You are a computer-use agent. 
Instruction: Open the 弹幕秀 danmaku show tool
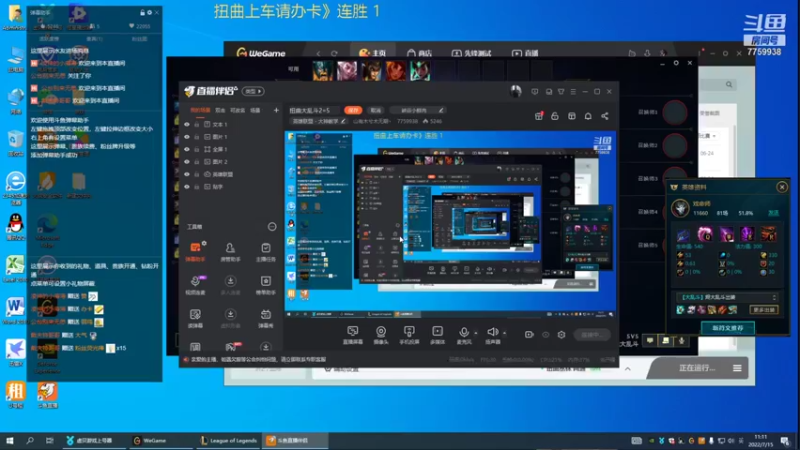(265, 318)
